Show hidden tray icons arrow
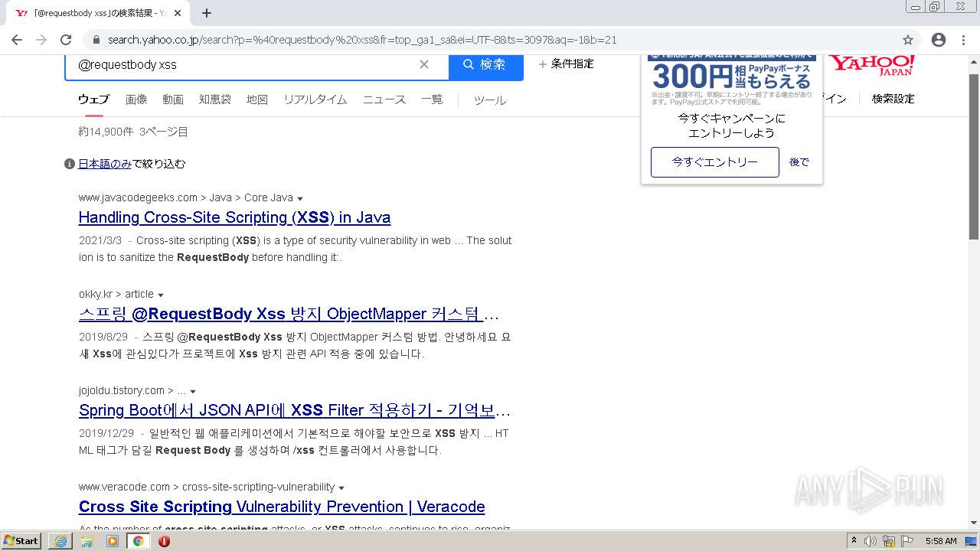Screen dimensions: 980x551 point(854,541)
